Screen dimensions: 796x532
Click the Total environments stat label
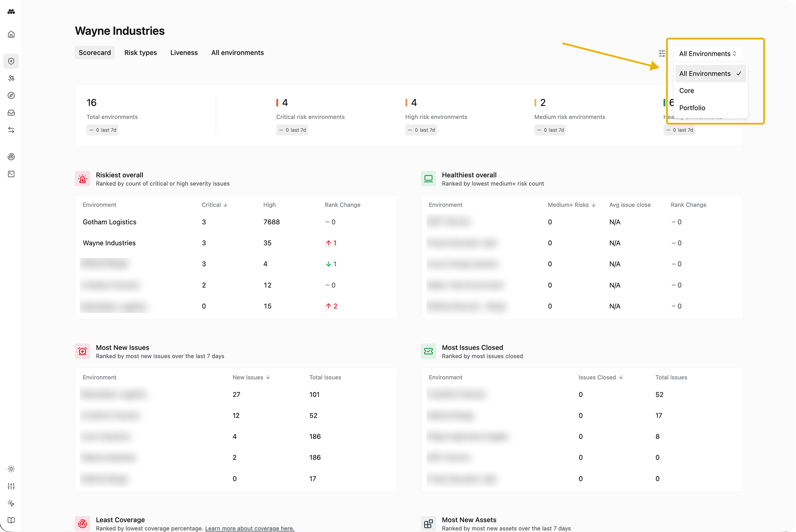click(x=112, y=117)
